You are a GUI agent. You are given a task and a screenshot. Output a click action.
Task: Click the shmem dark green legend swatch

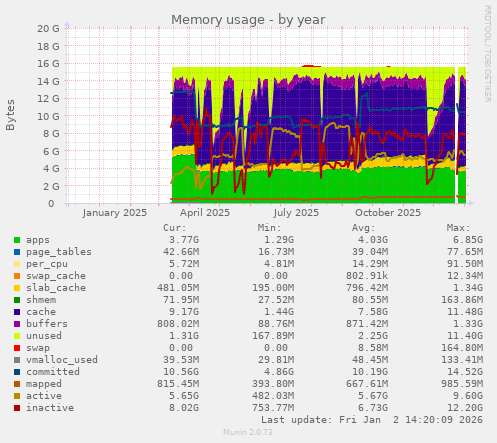pos(17,300)
